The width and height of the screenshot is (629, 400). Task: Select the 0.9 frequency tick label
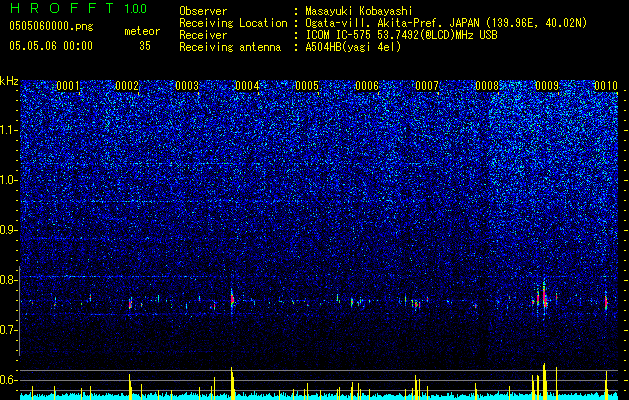tap(9, 230)
